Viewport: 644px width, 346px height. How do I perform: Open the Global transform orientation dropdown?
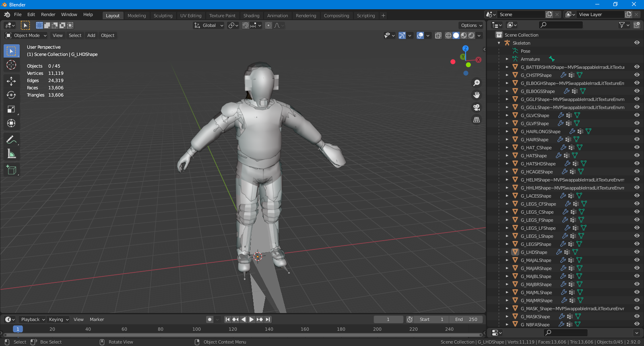pyautogui.click(x=208, y=25)
